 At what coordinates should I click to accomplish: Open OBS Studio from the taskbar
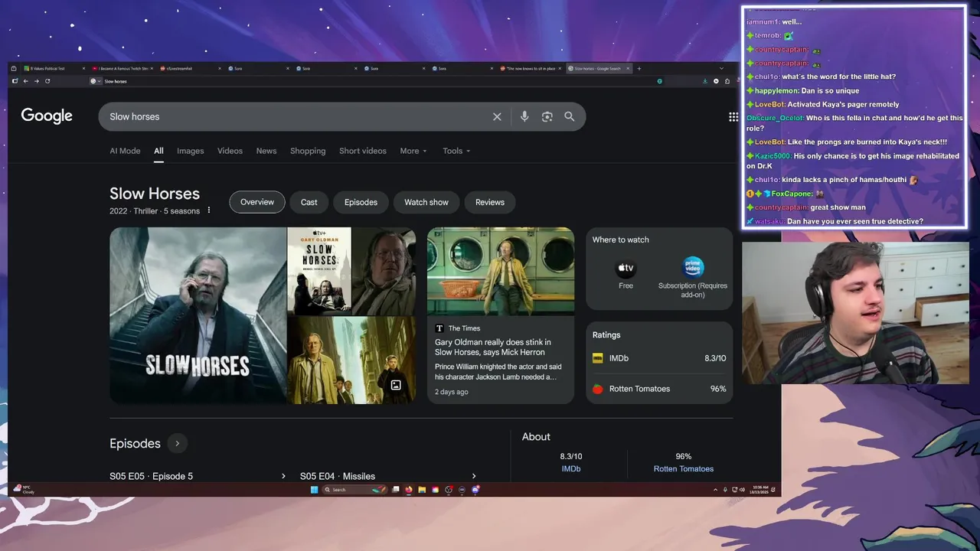tap(449, 490)
